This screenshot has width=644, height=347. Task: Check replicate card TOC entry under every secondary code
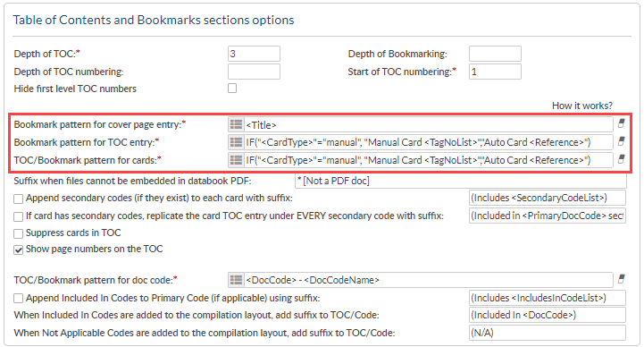tap(18, 216)
